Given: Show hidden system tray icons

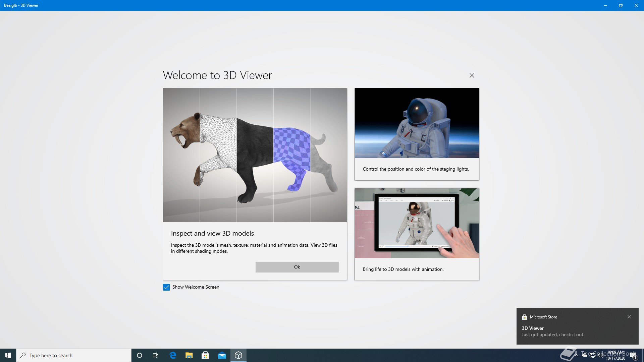Looking at the screenshot, I should (x=577, y=355).
